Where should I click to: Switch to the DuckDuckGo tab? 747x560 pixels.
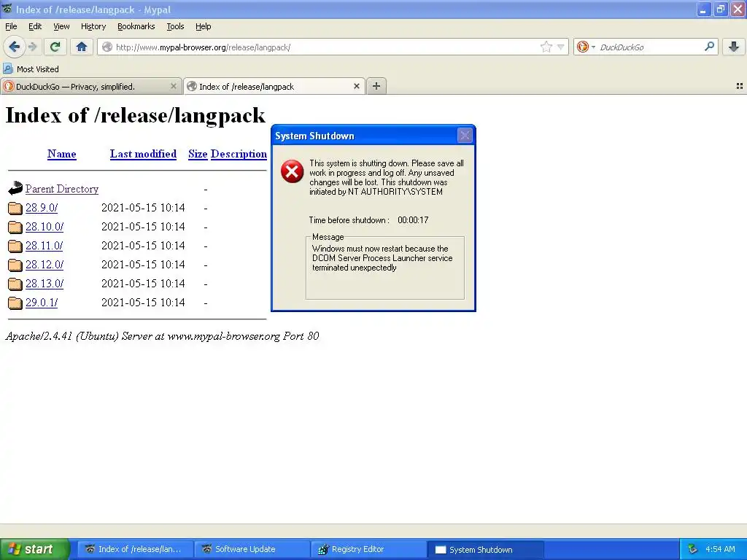(x=91, y=86)
